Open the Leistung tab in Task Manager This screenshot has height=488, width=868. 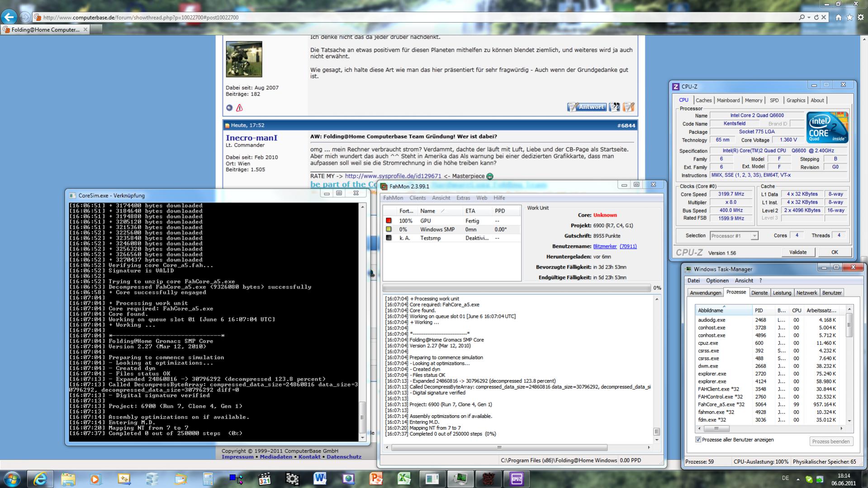pyautogui.click(x=782, y=293)
